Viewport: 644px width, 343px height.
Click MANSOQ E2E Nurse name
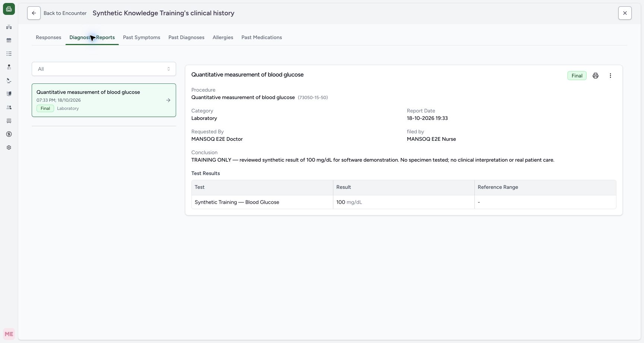(x=431, y=139)
